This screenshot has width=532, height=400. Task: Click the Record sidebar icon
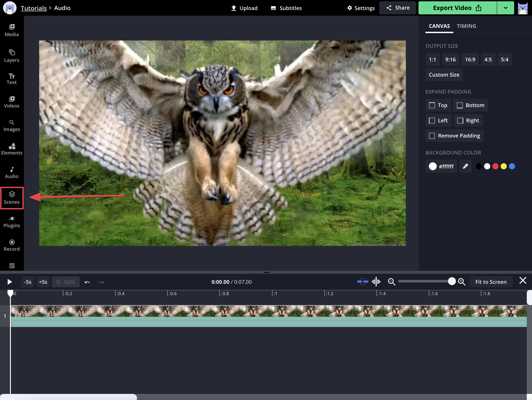click(12, 245)
